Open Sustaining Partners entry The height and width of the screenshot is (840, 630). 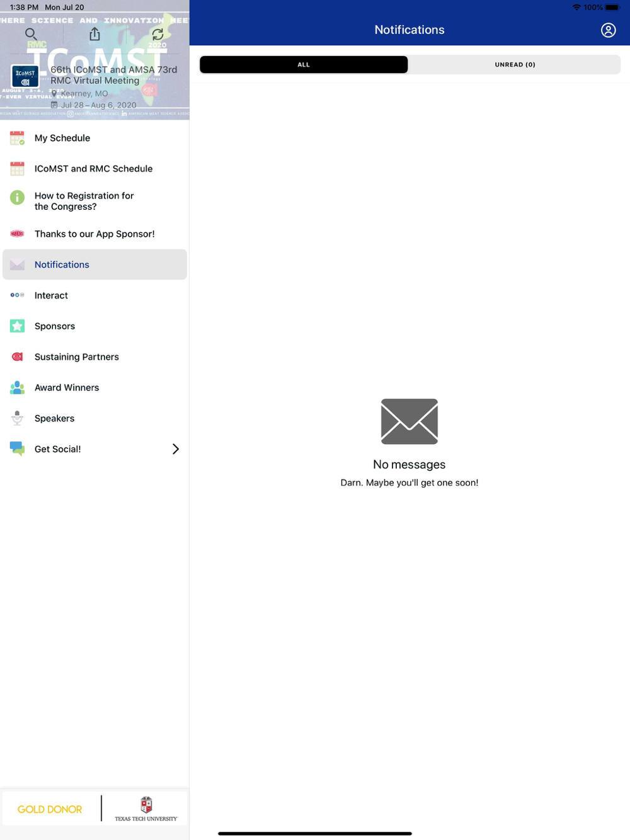[94, 357]
